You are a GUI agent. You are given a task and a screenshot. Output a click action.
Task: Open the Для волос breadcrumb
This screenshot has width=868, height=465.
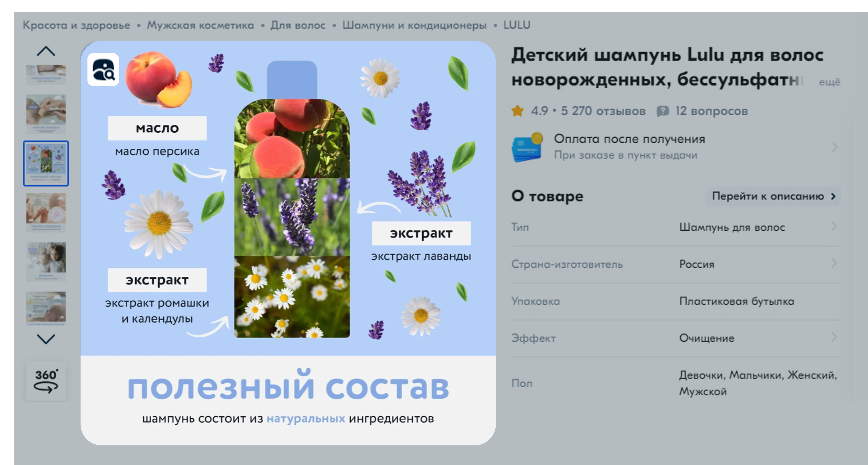(298, 25)
